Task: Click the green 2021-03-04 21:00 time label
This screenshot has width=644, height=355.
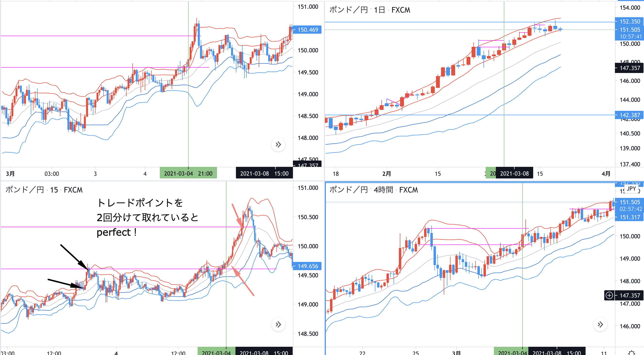Action: pyautogui.click(x=188, y=174)
